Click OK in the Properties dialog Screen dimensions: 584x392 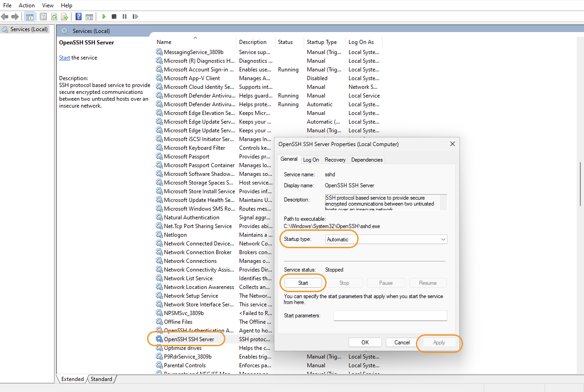pos(365,343)
